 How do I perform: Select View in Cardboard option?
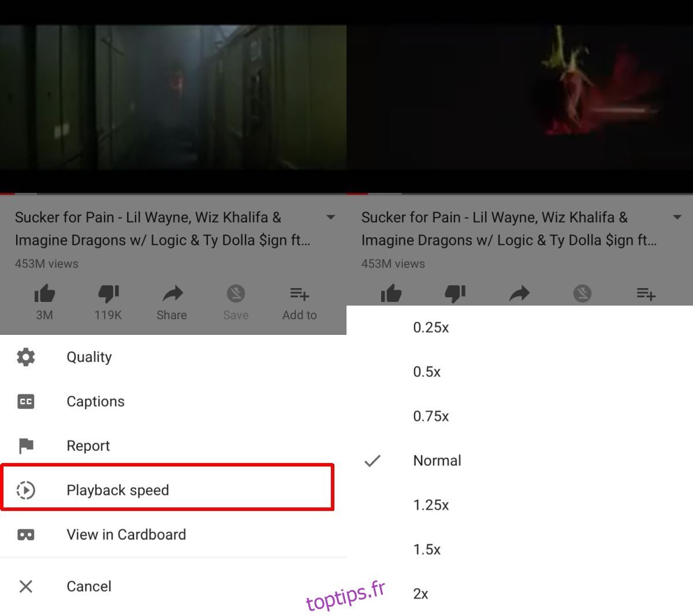[x=173, y=535]
